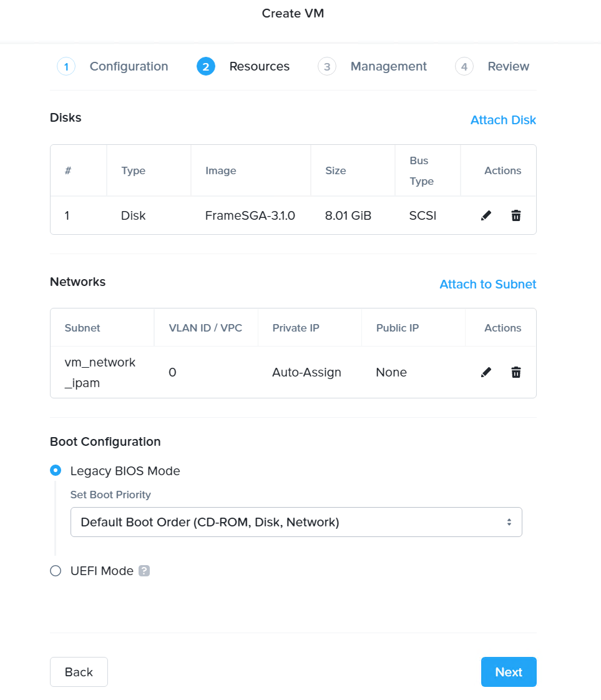Click the step 4 circle icon
The height and width of the screenshot is (700, 601).
click(x=464, y=66)
